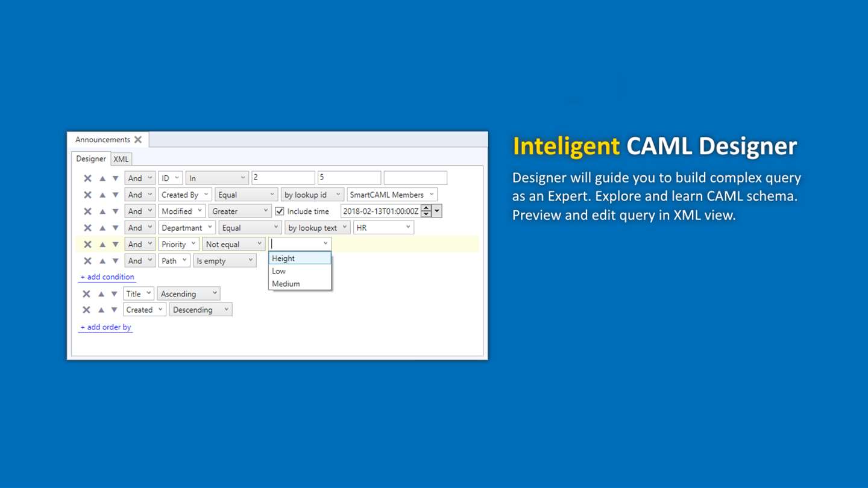Open the Created By field dropdown
The image size is (868, 488).
[185, 195]
